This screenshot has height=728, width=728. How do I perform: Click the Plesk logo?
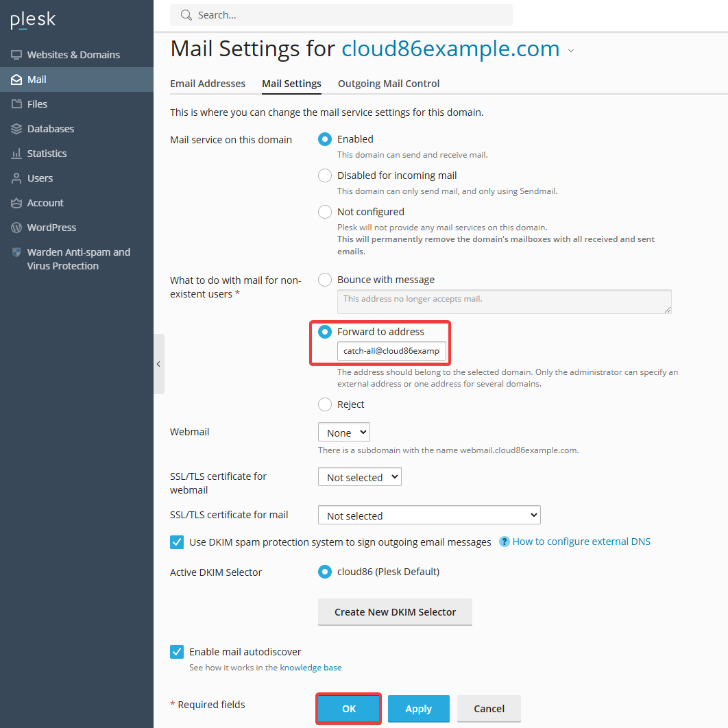click(33, 20)
